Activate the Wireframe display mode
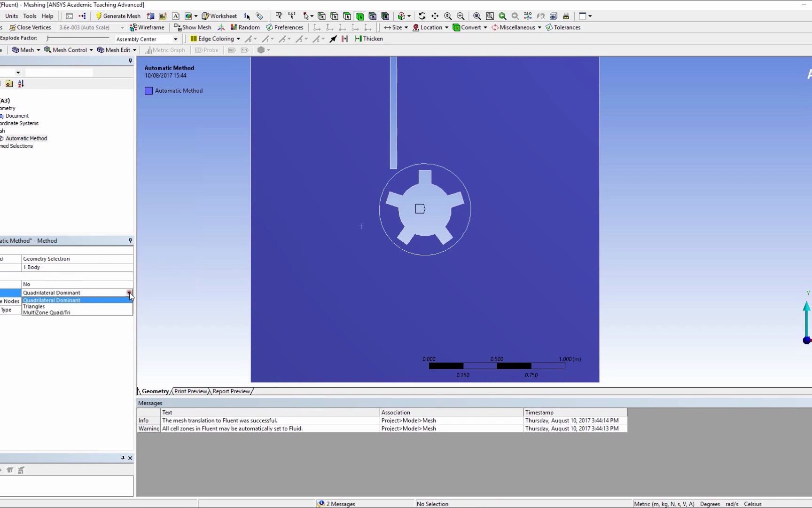This screenshot has height=508, width=812. pos(147,27)
